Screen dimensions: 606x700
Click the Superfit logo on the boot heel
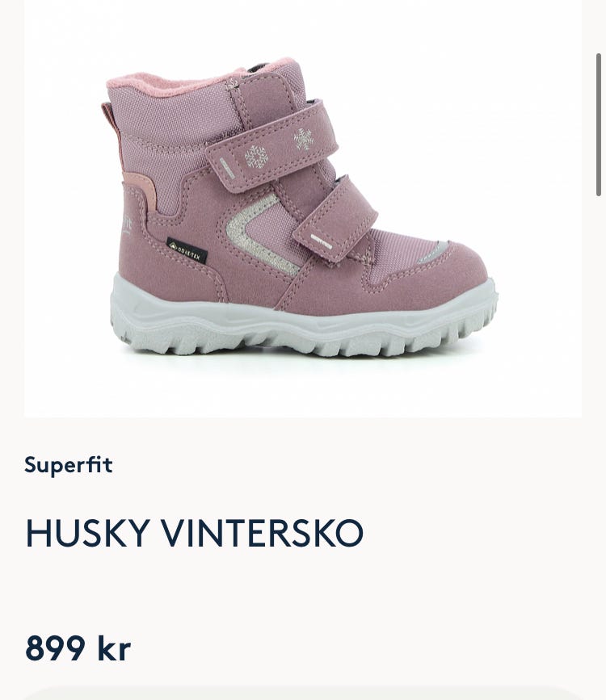coord(127,224)
